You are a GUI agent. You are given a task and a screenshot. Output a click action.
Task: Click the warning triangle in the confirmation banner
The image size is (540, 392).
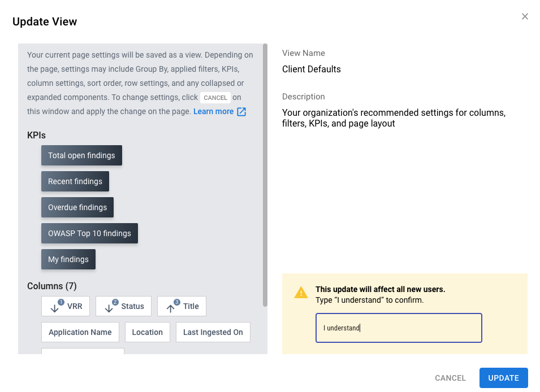(301, 293)
